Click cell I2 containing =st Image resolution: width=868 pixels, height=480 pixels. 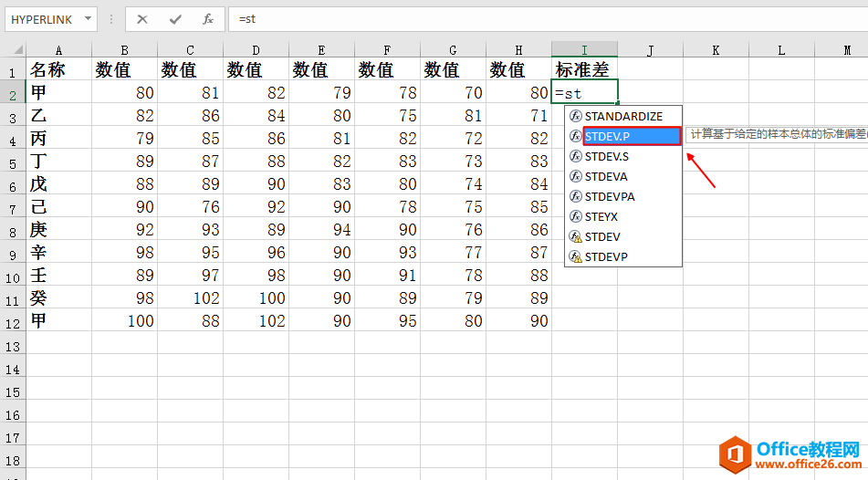(x=584, y=92)
